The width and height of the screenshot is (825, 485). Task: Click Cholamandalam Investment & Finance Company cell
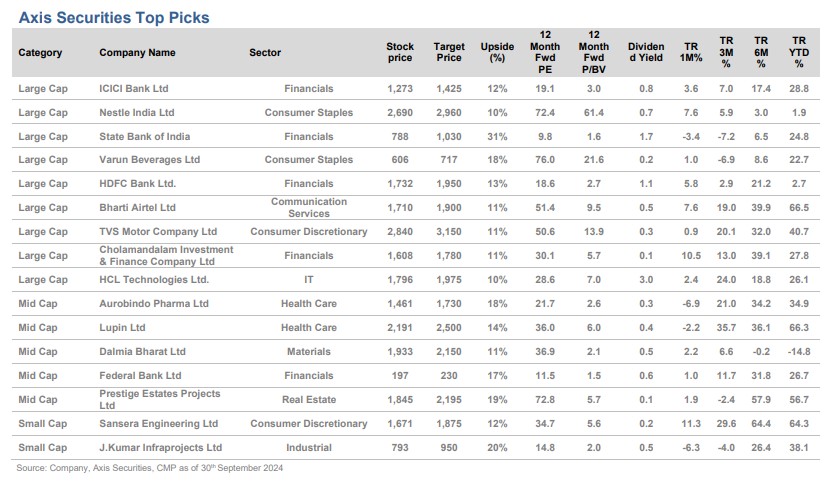coord(166,255)
